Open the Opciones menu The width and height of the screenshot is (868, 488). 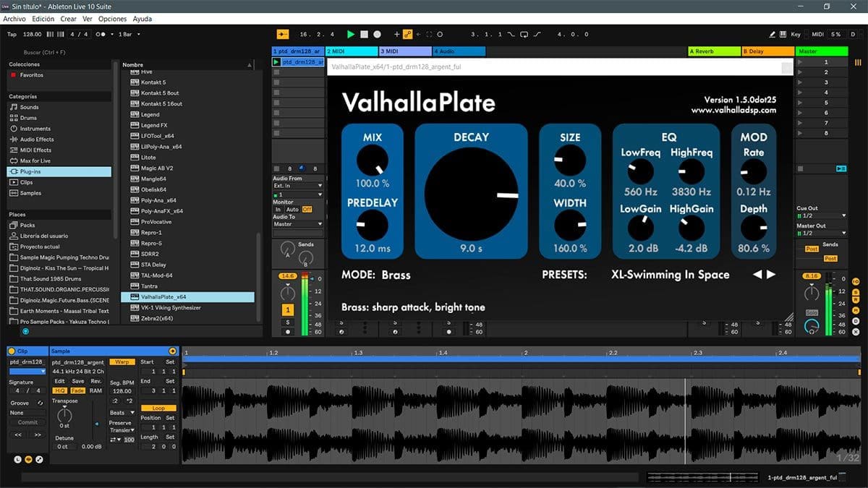112,19
